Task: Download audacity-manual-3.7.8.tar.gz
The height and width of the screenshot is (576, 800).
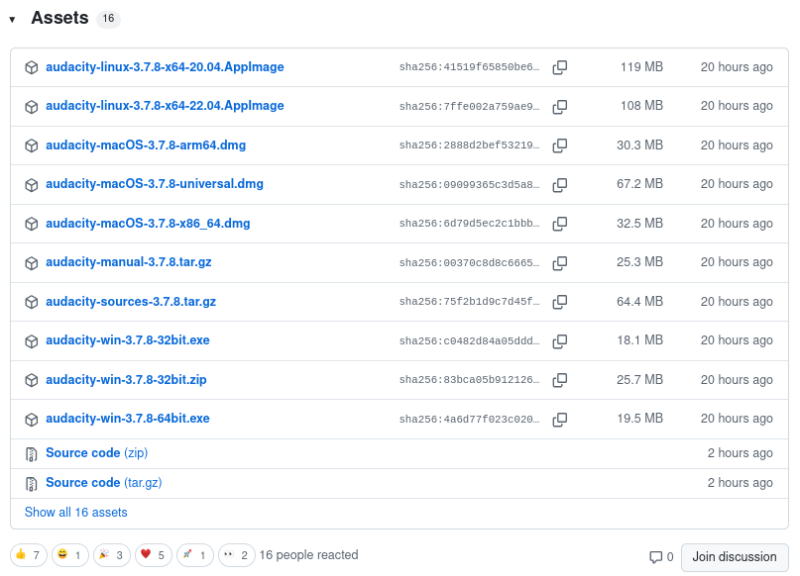Action: [129, 262]
